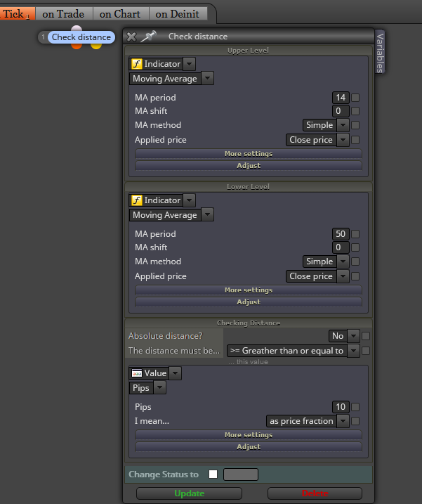Click the function icon in Lower Level Indicator
422x504 pixels.
point(137,200)
